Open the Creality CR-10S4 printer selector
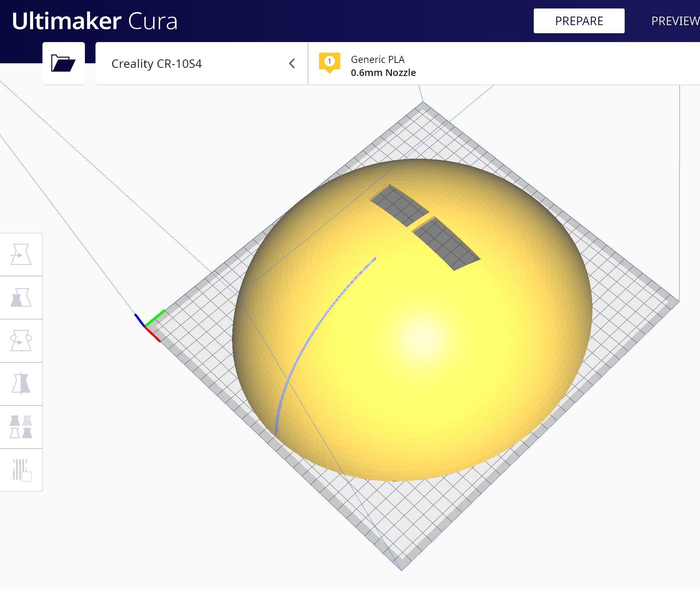 (x=157, y=64)
